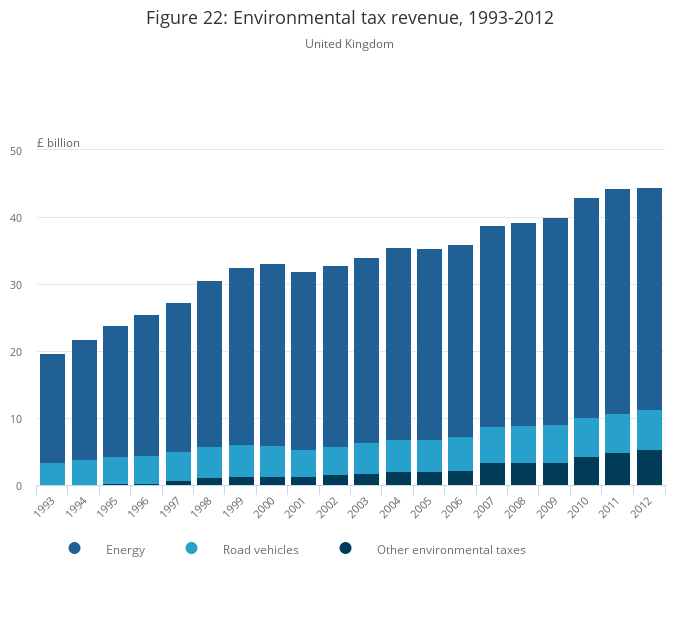The image size is (700, 635).
Task: Select Other environmental taxes segment for 2011
Action: pos(617,469)
